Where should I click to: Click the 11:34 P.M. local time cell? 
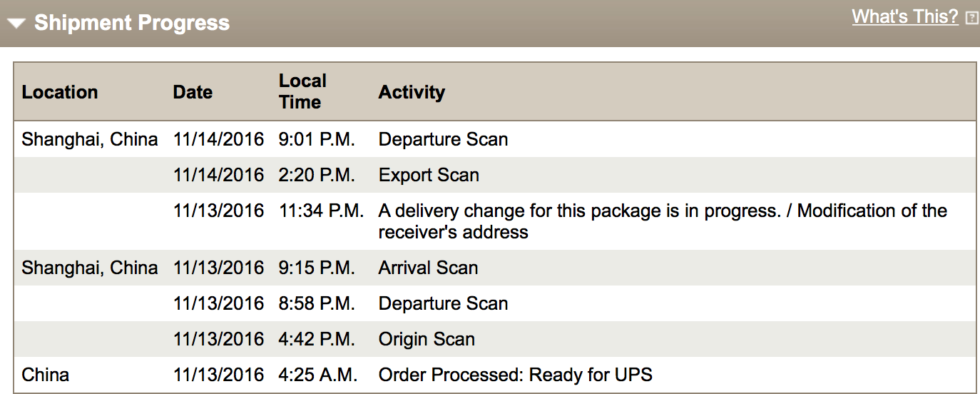tap(322, 211)
